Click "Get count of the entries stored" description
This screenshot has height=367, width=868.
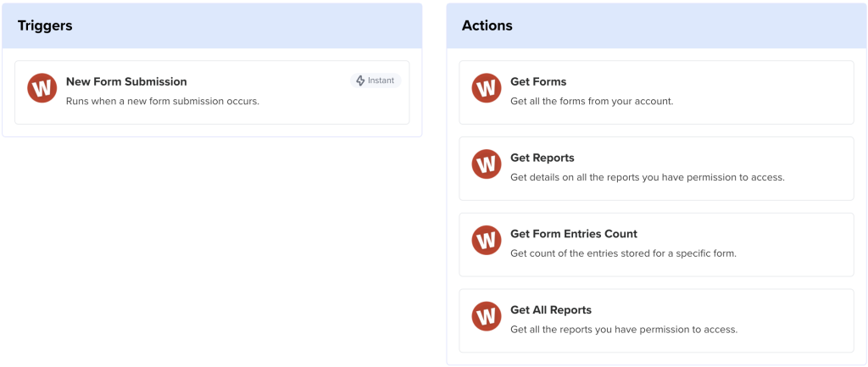pyautogui.click(x=623, y=253)
